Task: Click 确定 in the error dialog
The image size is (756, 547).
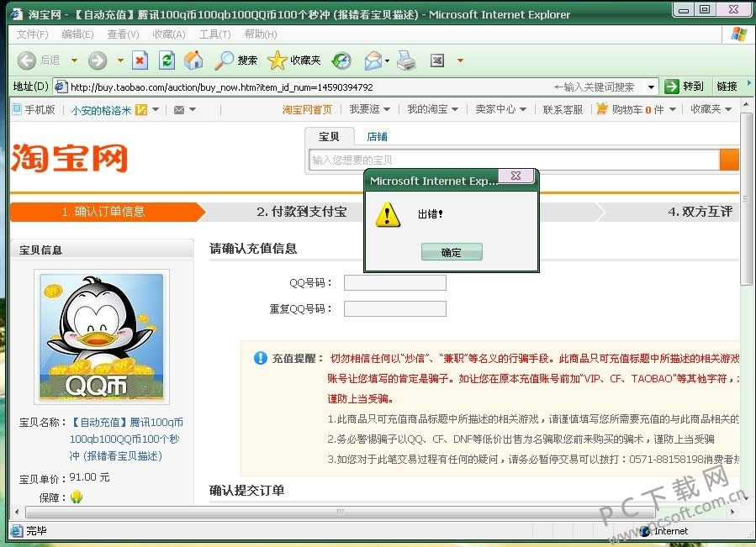Action: (452, 252)
